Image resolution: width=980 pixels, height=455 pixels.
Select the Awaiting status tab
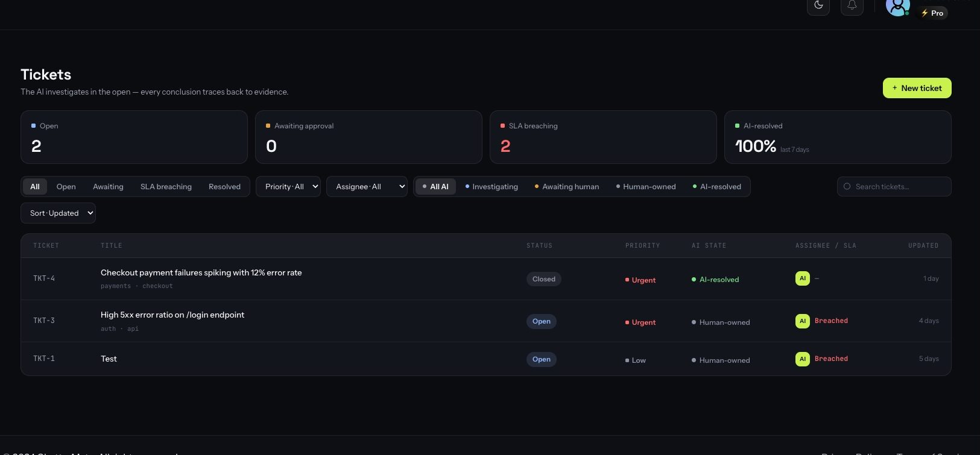coord(108,187)
